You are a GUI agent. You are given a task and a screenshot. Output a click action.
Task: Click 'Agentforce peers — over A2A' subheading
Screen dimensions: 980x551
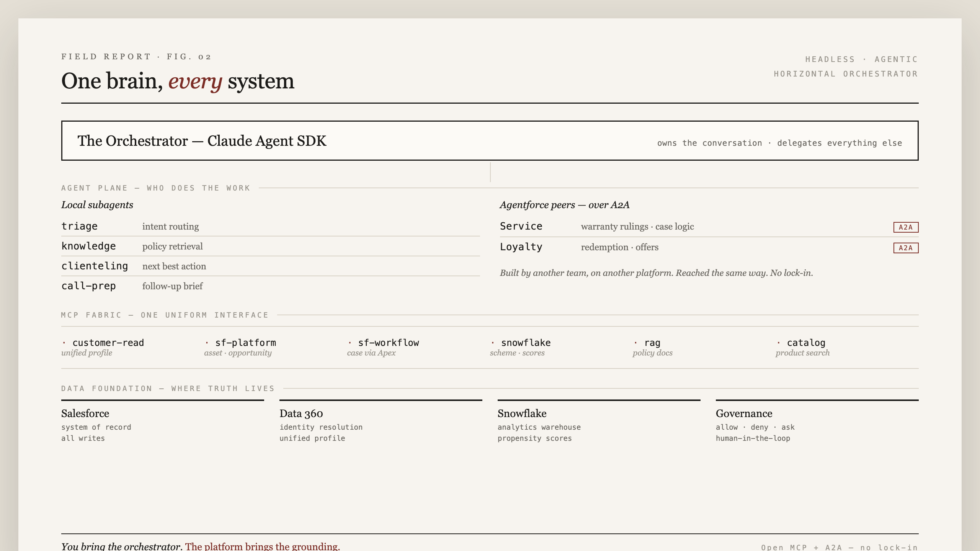coord(565,205)
